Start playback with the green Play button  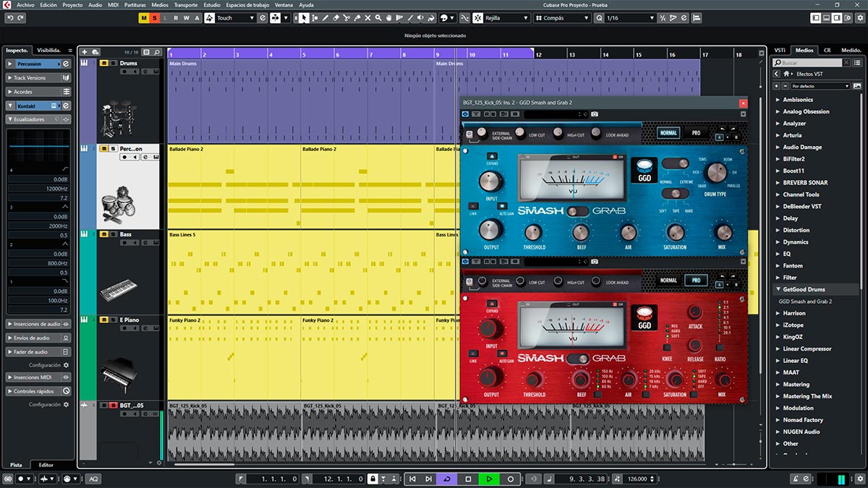click(489, 479)
